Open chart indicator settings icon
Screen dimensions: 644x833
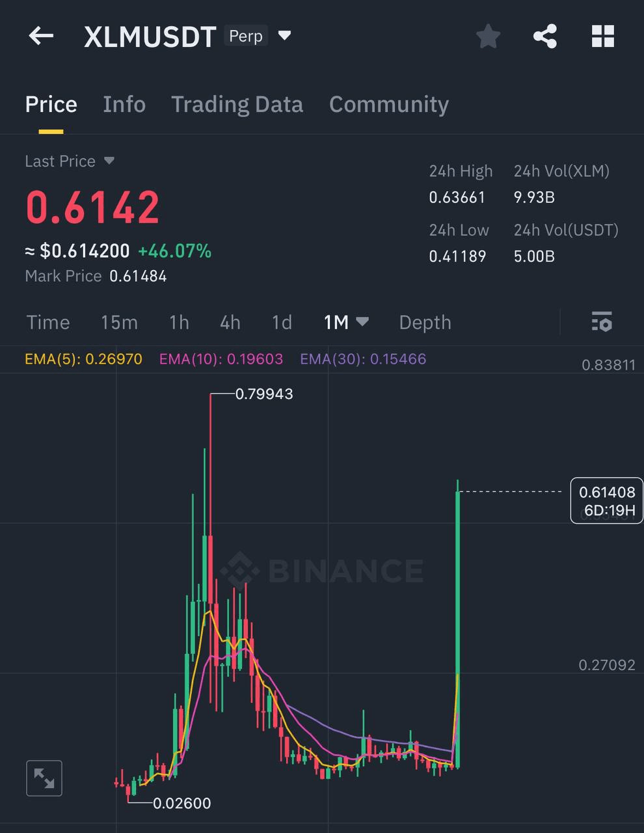tap(602, 321)
